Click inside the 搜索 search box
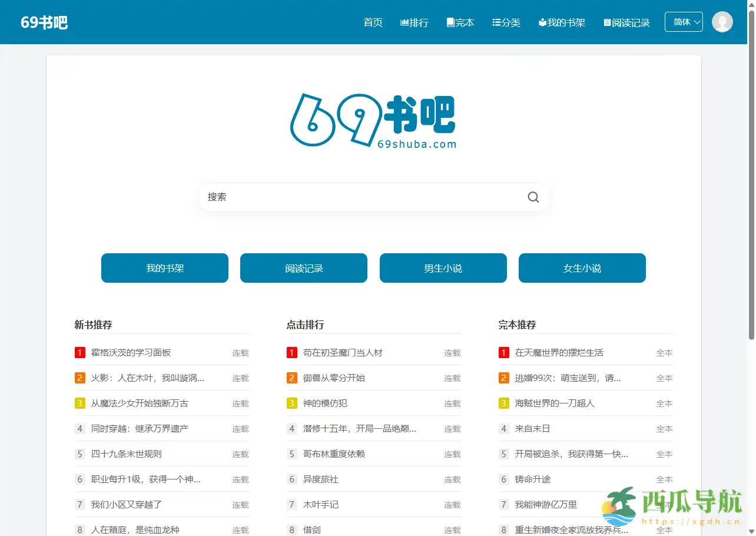Image resolution: width=756 pixels, height=536 pixels. coord(353,197)
